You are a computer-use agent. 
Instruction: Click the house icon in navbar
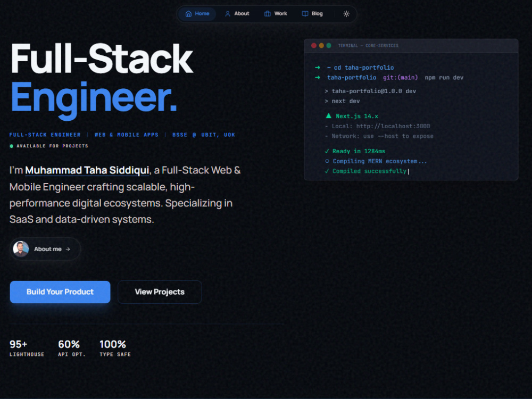188,14
